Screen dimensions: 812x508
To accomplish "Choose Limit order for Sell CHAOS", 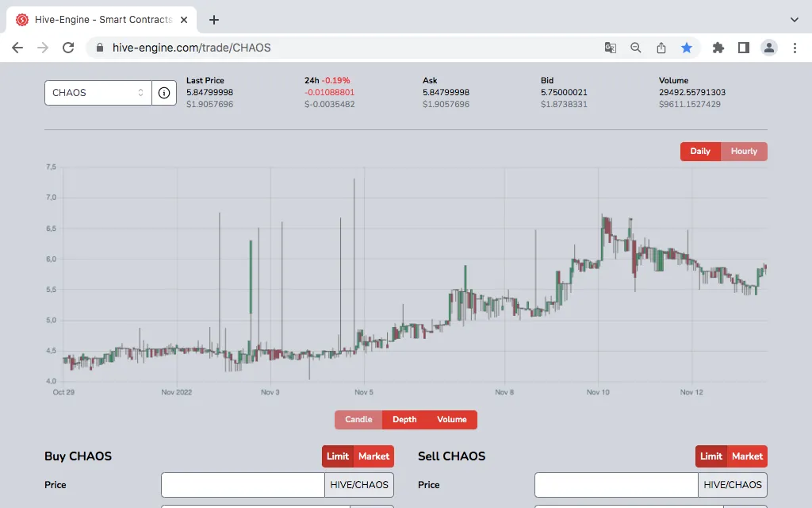I will tap(711, 456).
